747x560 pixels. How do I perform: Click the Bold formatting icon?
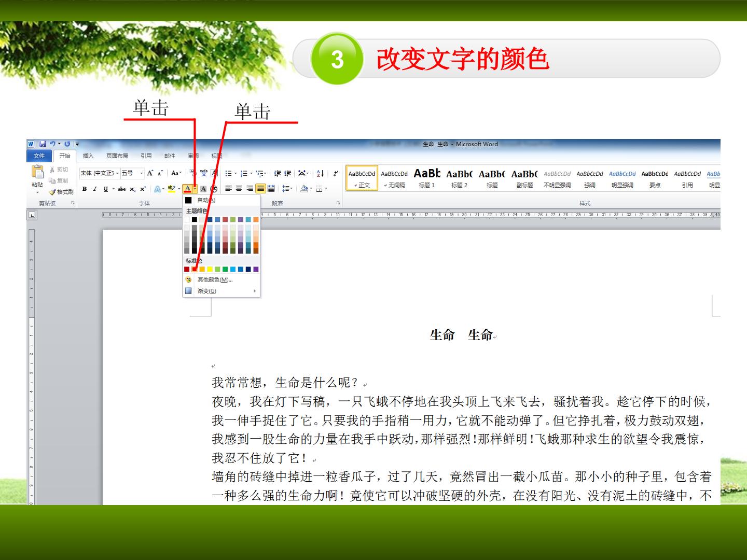coord(85,189)
